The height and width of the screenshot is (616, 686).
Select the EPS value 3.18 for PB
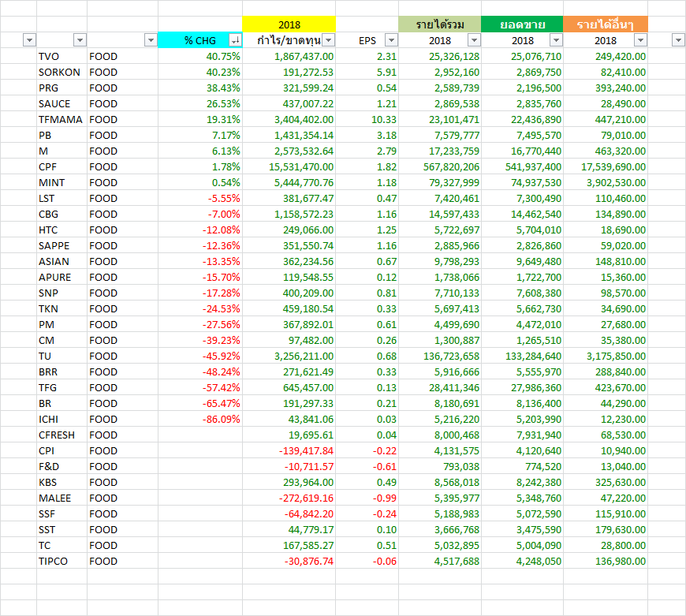[x=367, y=135]
